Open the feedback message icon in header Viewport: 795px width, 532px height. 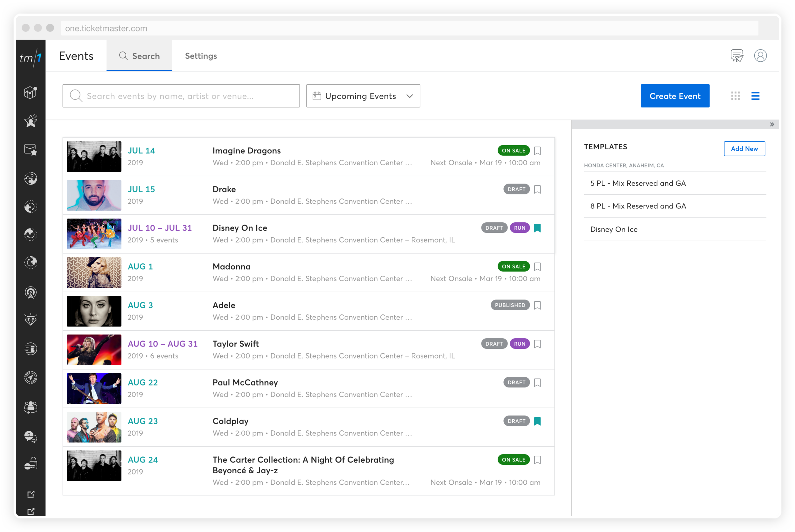tap(736, 56)
